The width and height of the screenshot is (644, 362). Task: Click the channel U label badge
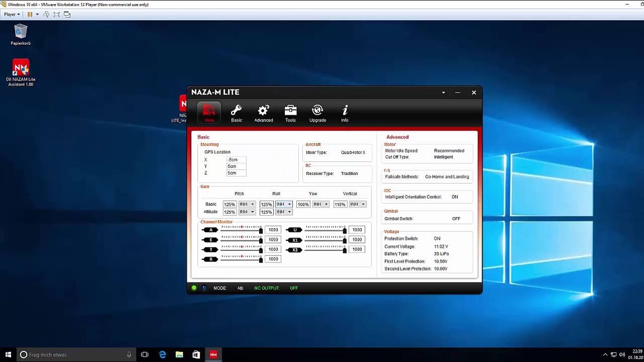click(295, 230)
